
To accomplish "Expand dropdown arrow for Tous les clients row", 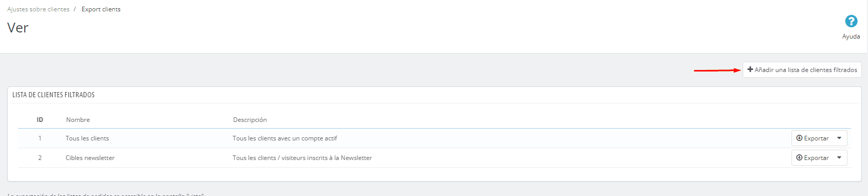I will click(839, 138).
